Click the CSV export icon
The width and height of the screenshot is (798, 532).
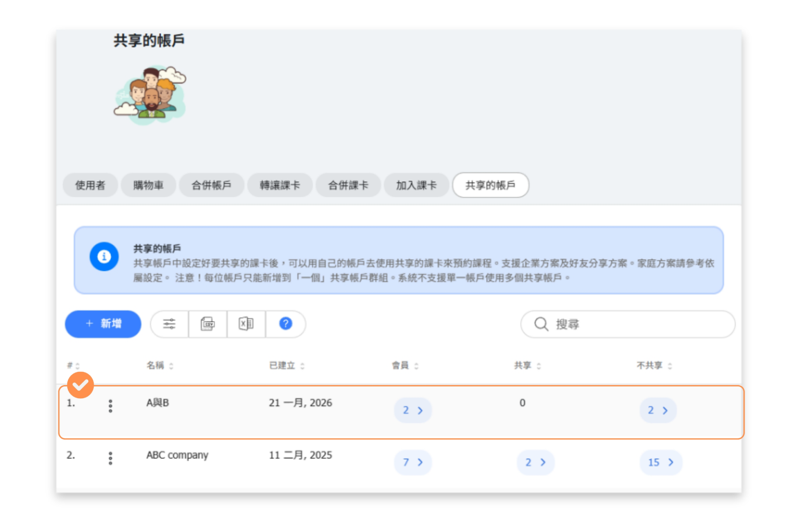pyautogui.click(x=207, y=324)
